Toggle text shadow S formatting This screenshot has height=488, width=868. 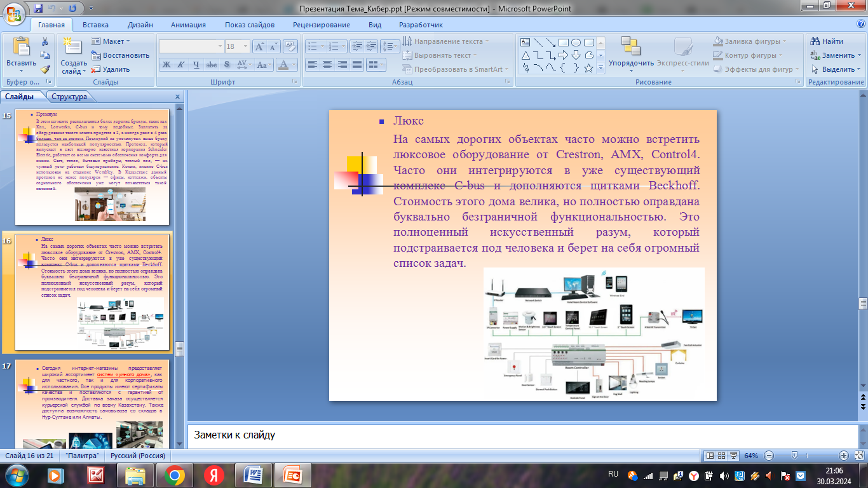pos(227,64)
